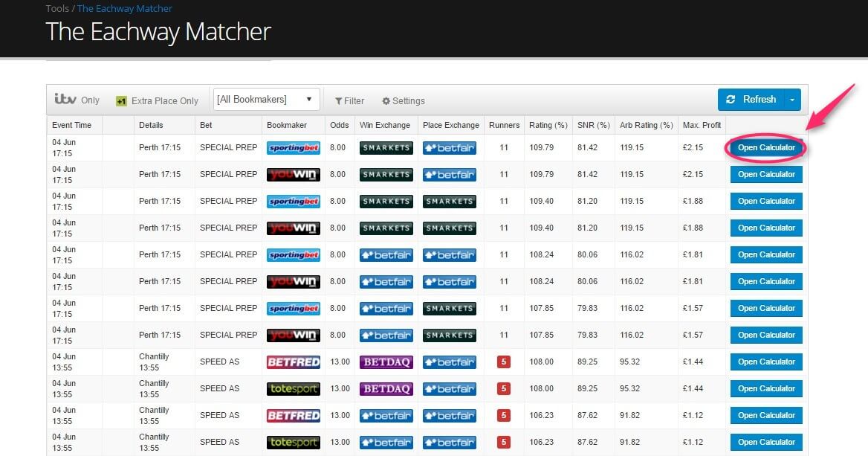Click youwin logo in 109.40 rating row
The image size is (868, 456).
tap(294, 228)
